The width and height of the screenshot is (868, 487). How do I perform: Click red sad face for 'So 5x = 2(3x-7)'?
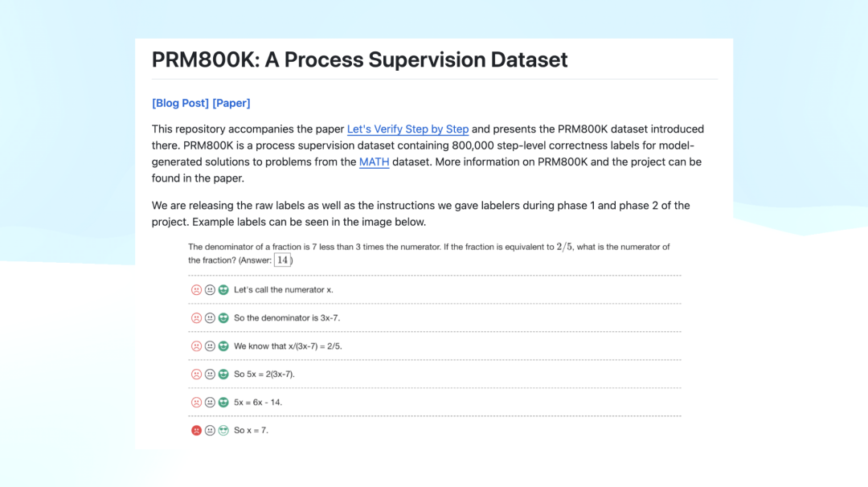click(x=196, y=374)
